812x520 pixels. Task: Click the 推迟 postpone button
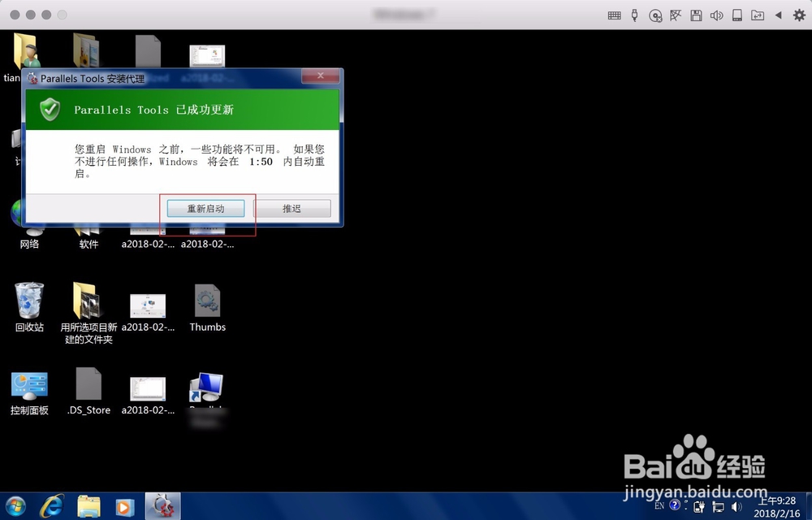pos(292,209)
